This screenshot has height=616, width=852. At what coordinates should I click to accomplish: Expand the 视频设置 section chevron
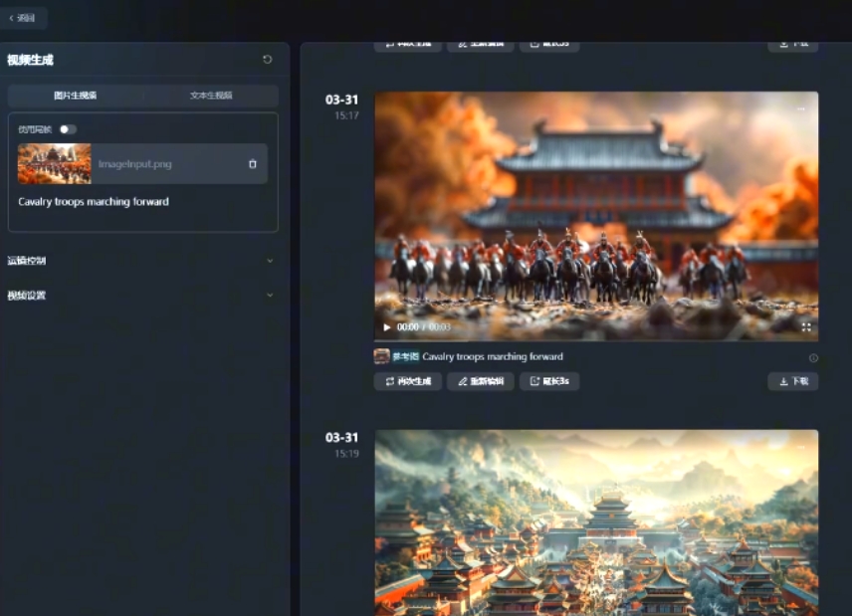point(270,295)
